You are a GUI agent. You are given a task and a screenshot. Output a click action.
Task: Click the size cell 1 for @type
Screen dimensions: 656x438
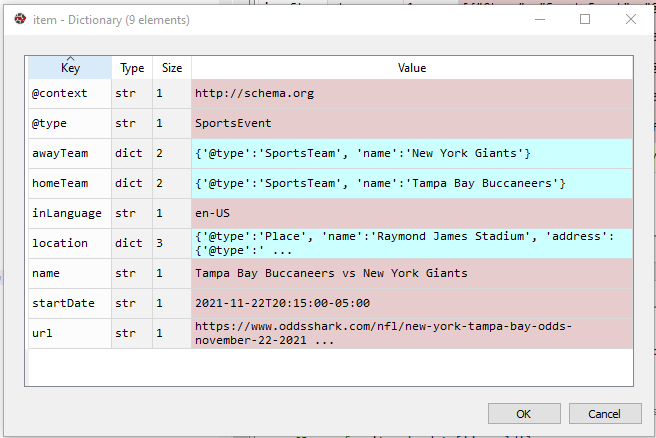[172, 124]
